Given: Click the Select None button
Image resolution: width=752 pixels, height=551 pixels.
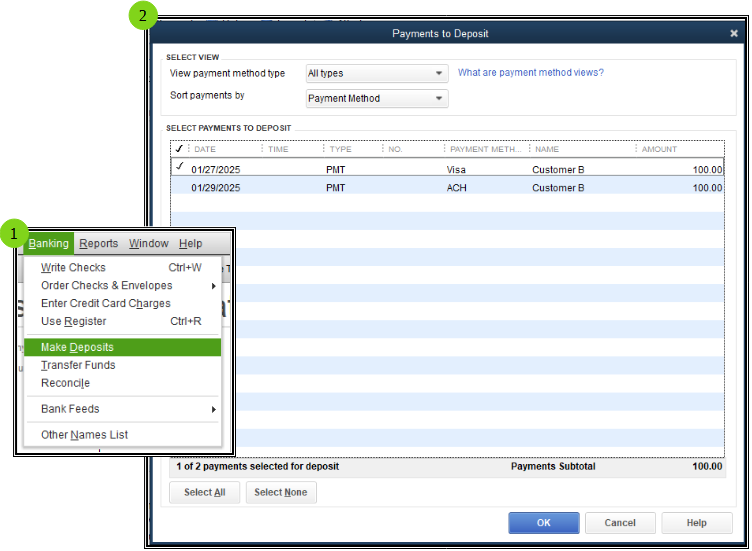Looking at the screenshot, I should point(281,492).
